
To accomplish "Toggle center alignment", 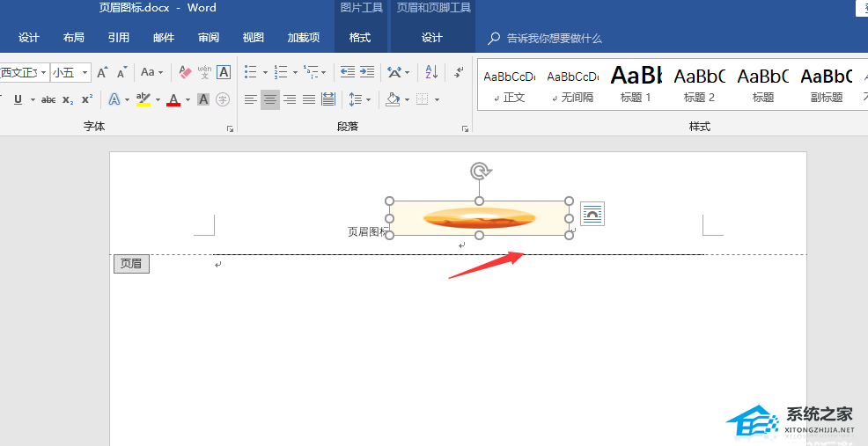I will tap(270, 99).
